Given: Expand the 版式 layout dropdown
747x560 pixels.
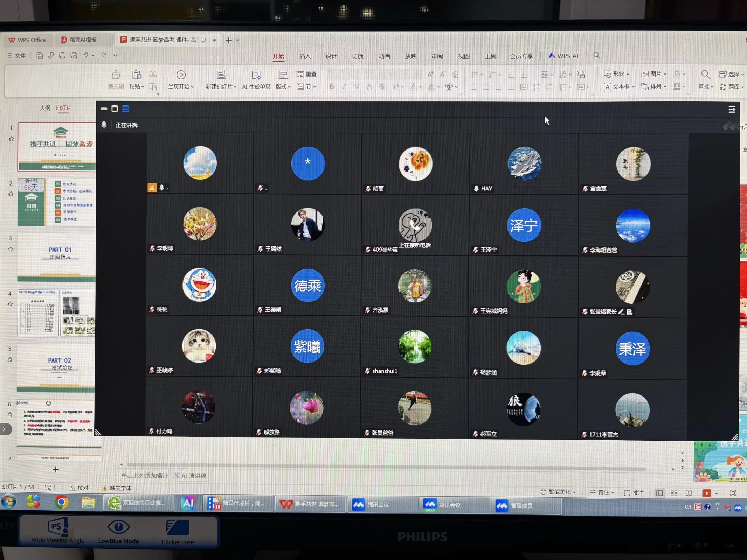Looking at the screenshot, I should (x=283, y=86).
